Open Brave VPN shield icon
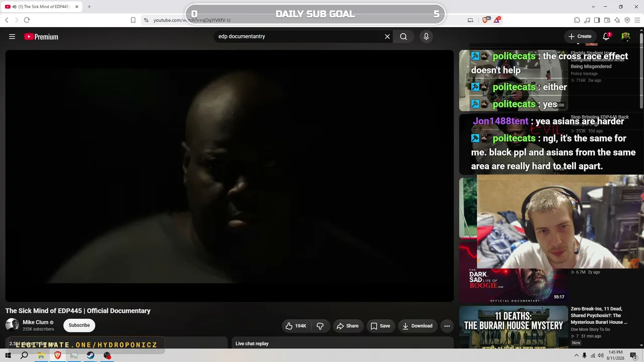The width and height of the screenshot is (644, 362). (627, 20)
